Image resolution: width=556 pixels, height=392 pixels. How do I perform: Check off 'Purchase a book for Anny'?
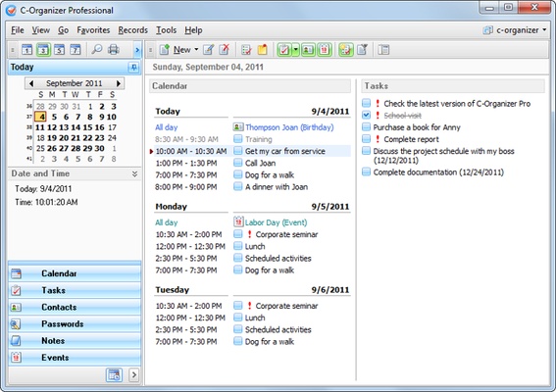coord(367,126)
